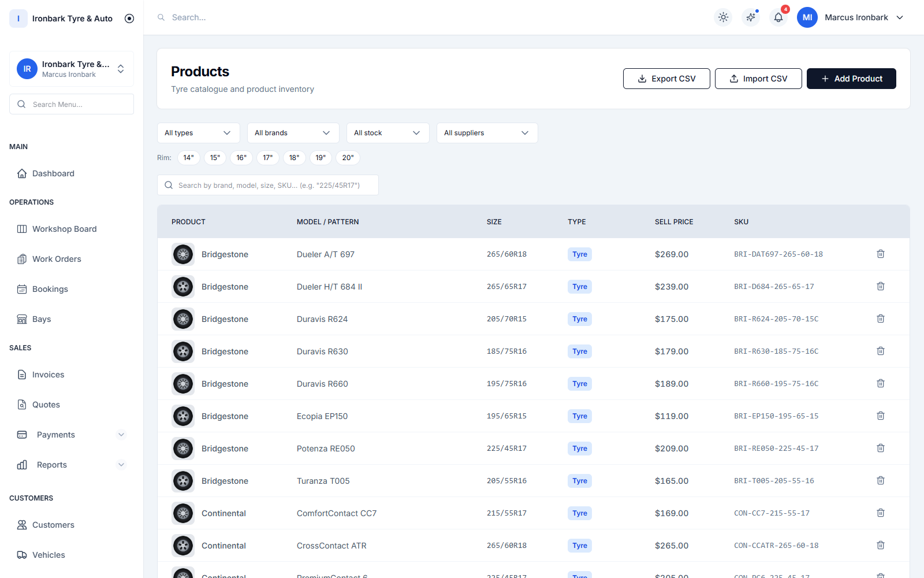The height and width of the screenshot is (578, 924).
Task: Toggle the light theme sun icon
Action: point(723,17)
